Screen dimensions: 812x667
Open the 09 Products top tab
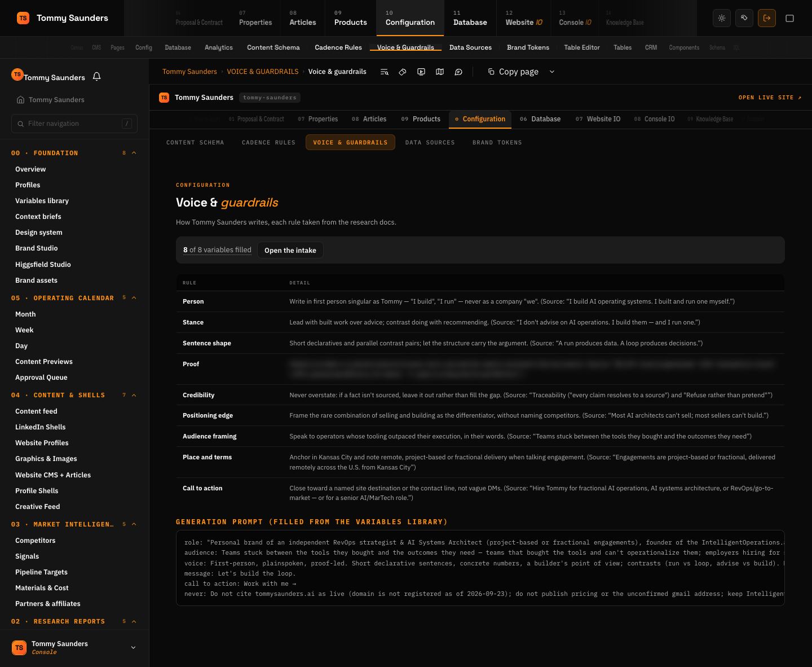[350, 18]
